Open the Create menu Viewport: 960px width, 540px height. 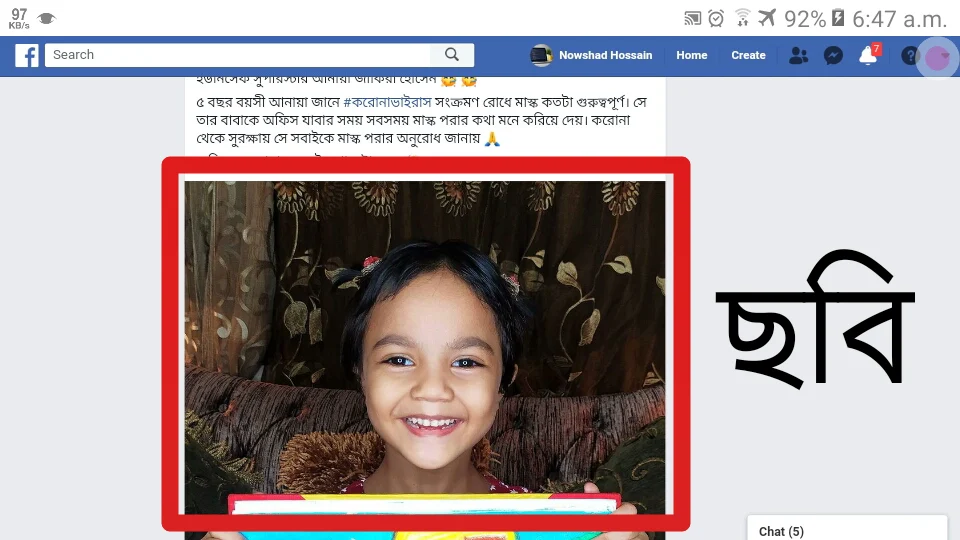click(x=748, y=55)
